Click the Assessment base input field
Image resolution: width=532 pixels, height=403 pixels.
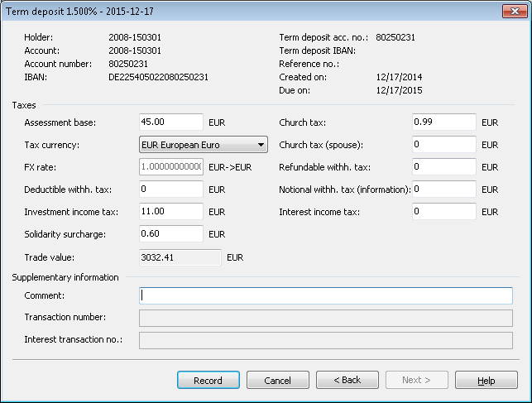170,122
